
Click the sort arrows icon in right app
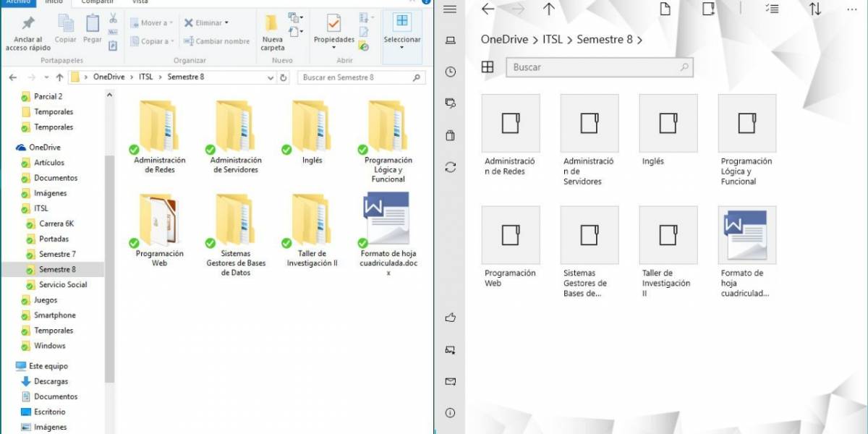click(815, 9)
